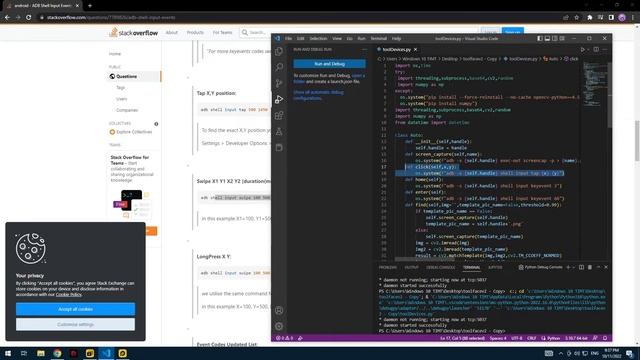The width and height of the screenshot is (640, 360).
Task: Open dropdown arrow next to run file button
Action: pyautogui.click(x=588, y=49)
